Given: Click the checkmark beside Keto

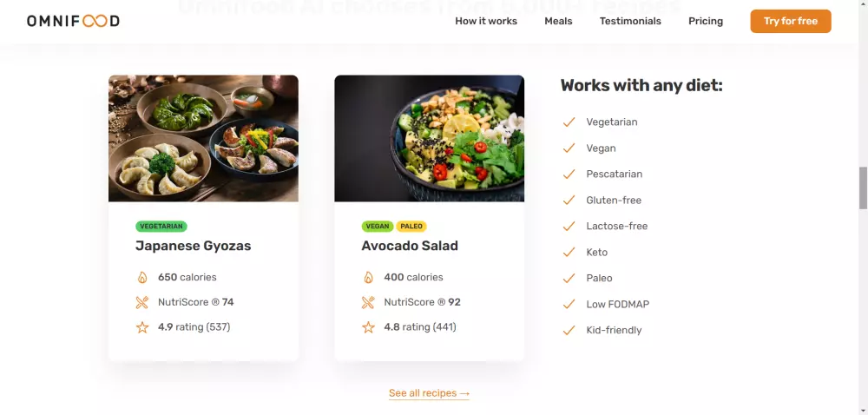Looking at the screenshot, I should (569, 253).
